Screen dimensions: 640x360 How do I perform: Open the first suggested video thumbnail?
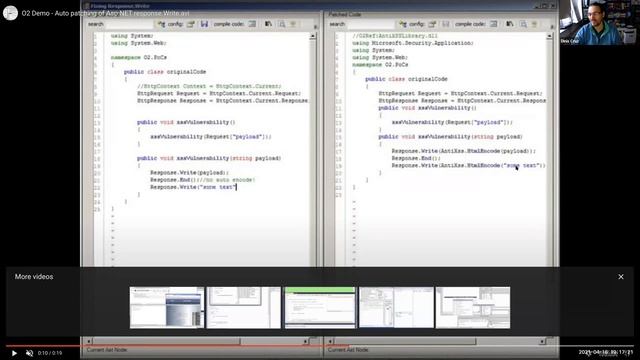(167, 307)
